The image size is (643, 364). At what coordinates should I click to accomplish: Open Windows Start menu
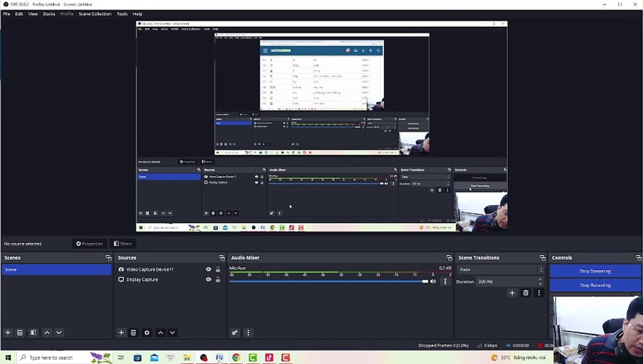8,357
